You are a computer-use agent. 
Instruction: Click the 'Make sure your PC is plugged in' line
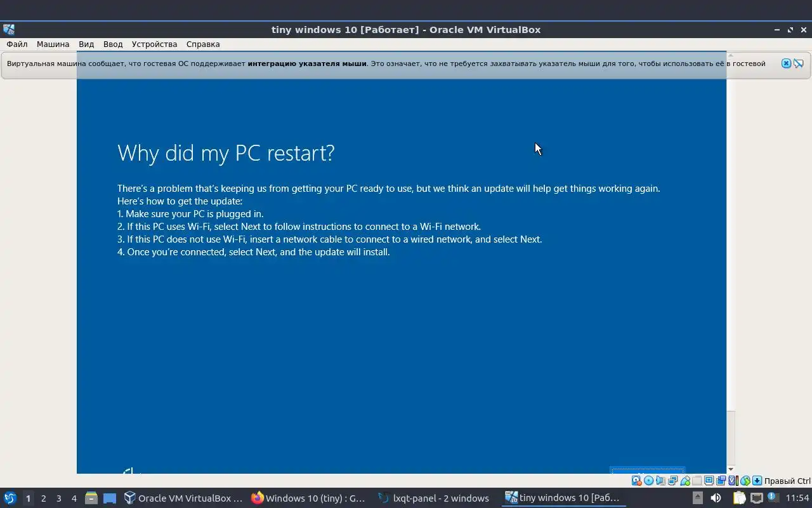point(190,214)
